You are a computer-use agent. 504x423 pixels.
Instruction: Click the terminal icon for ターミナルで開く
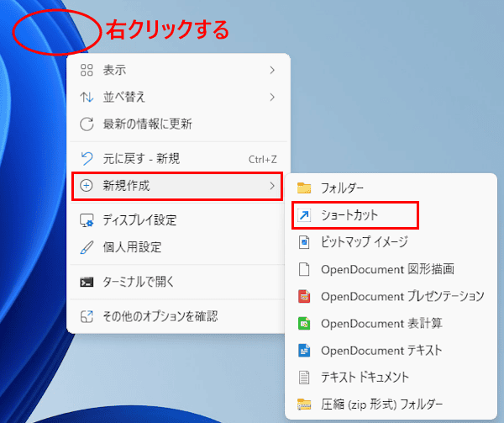click(87, 282)
